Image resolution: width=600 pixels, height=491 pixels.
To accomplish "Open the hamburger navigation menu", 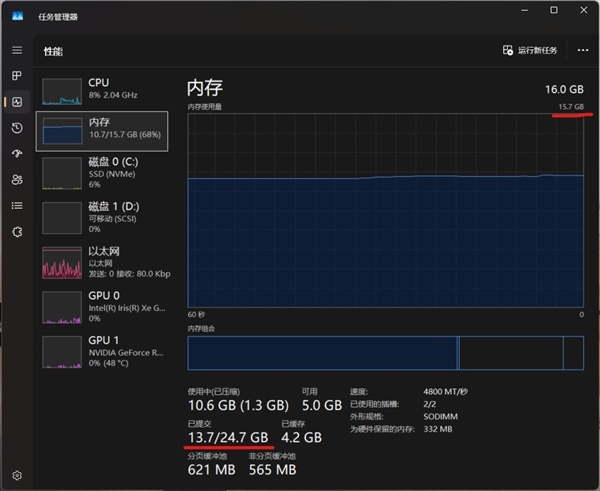I will click(16, 50).
